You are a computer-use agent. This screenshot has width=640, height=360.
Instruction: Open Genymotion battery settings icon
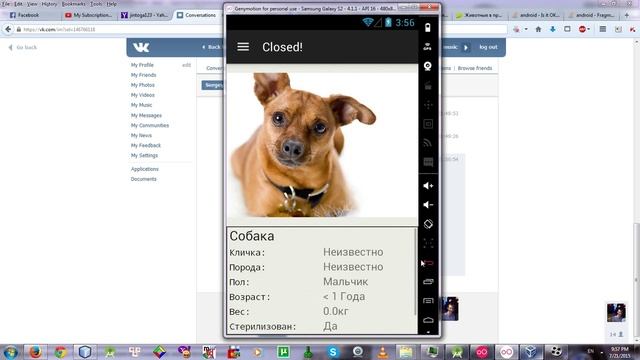click(x=427, y=27)
